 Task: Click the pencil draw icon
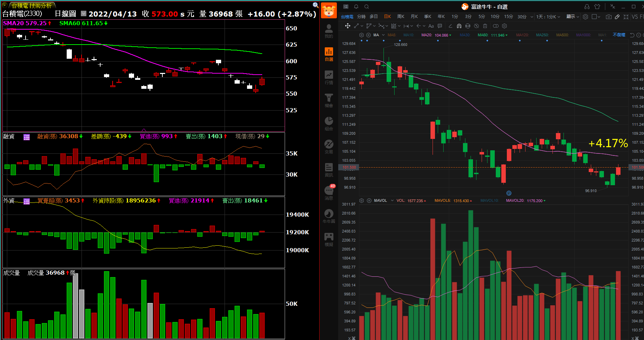tap(617, 17)
